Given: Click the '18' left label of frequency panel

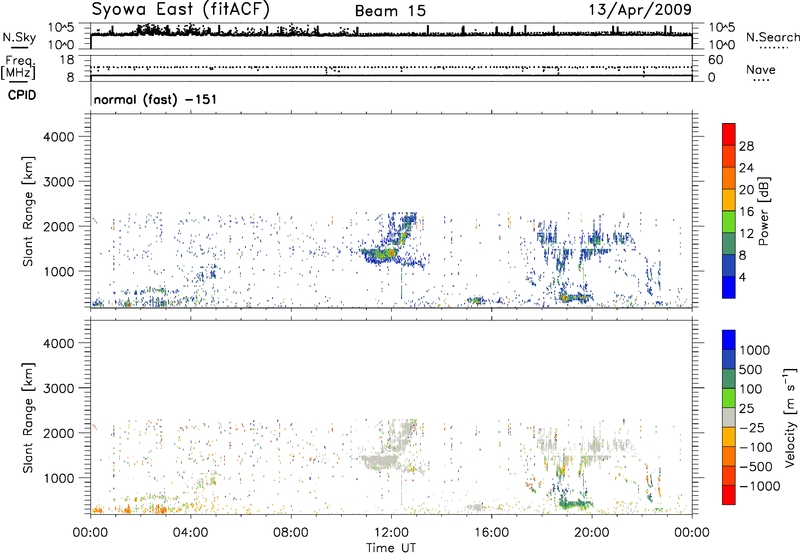Looking at the screenshot, I should (67, 60).
